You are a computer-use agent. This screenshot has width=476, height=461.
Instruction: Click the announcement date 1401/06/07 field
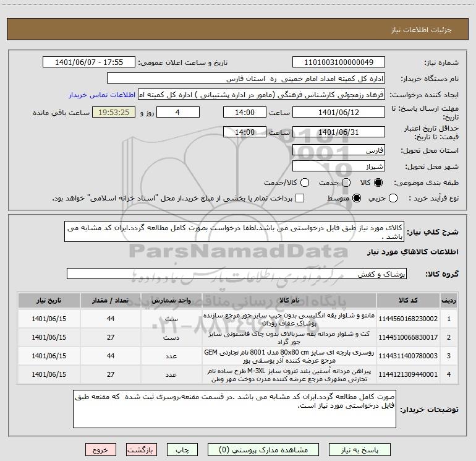coord(89,62)
